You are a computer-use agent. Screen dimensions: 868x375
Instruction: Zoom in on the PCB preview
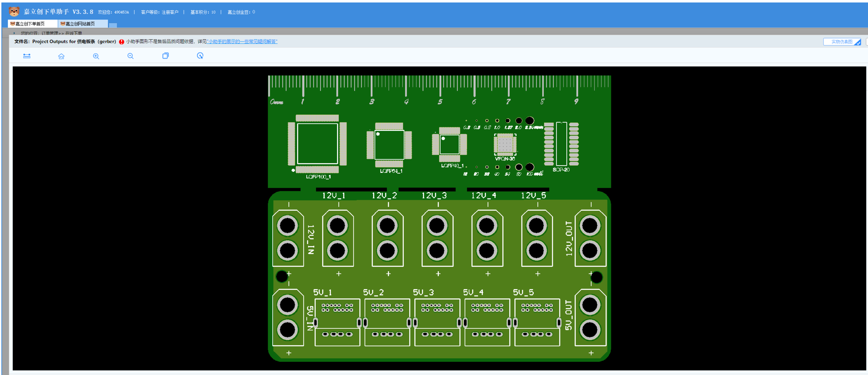click(x=96, y=56)
